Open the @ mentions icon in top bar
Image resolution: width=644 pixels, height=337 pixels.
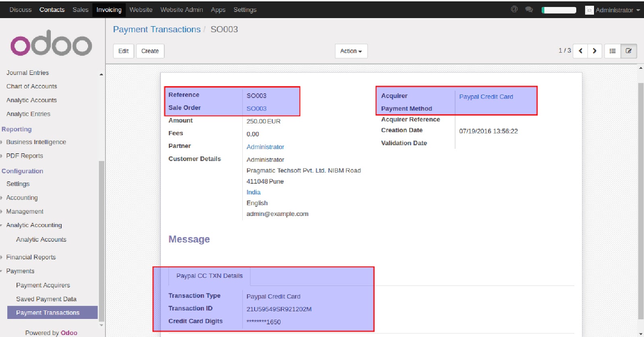[514, 9]
